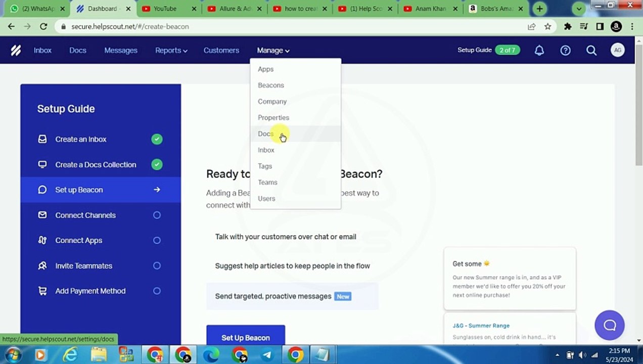Expand the Reports dropdown
The width and height of the screenshot is (643, 364).
pos(171,50)
